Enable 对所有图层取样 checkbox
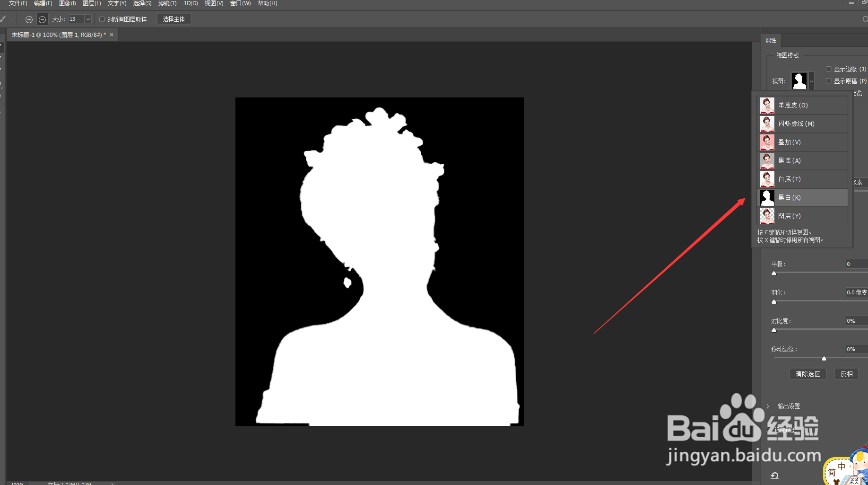The image size is (868, 485). (102, 19)
